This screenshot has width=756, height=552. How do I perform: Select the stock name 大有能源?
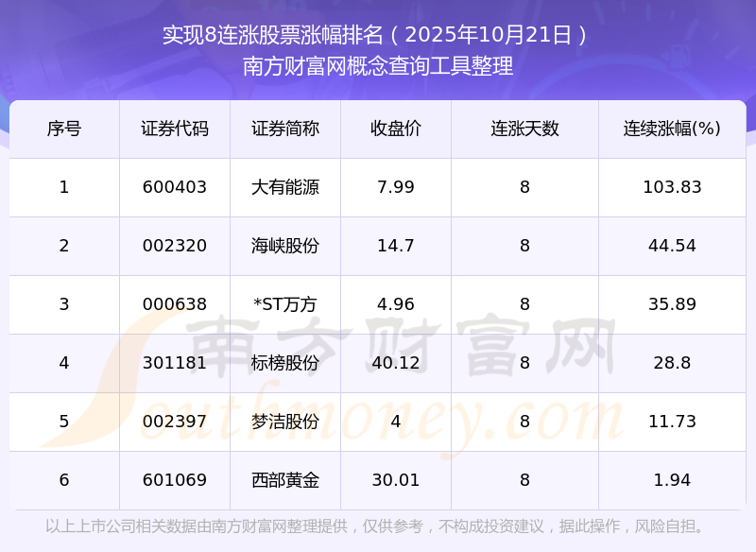coord(285,187)
